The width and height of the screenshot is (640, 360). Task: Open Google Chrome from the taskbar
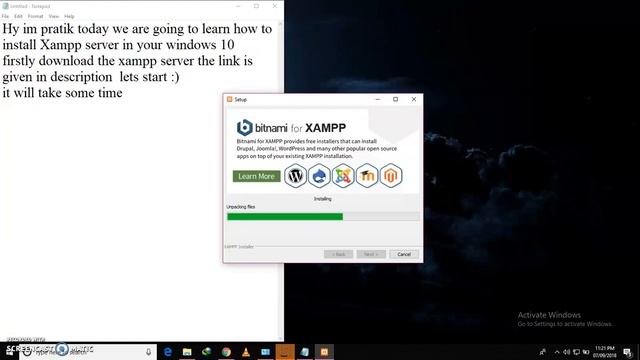coord(226,352)
